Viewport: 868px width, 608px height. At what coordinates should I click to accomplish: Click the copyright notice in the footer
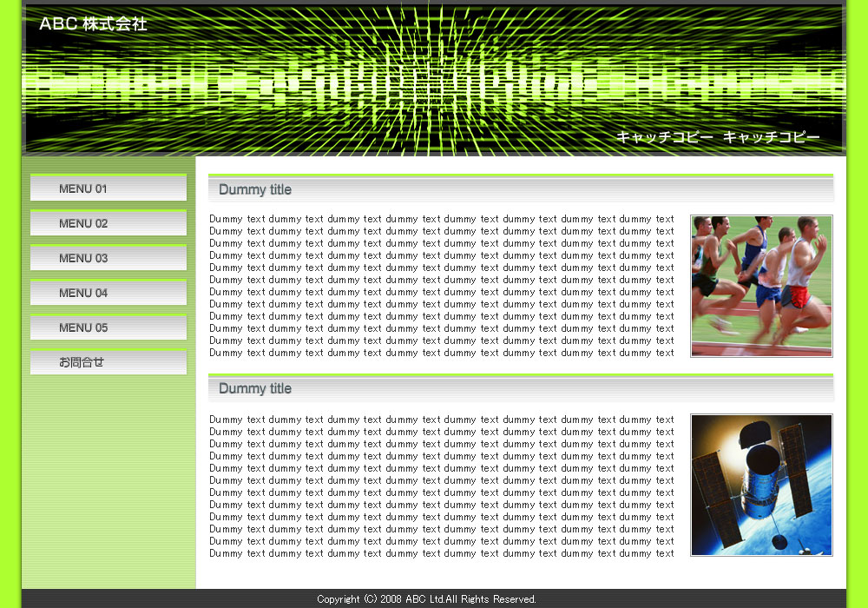tap(426, 599)
